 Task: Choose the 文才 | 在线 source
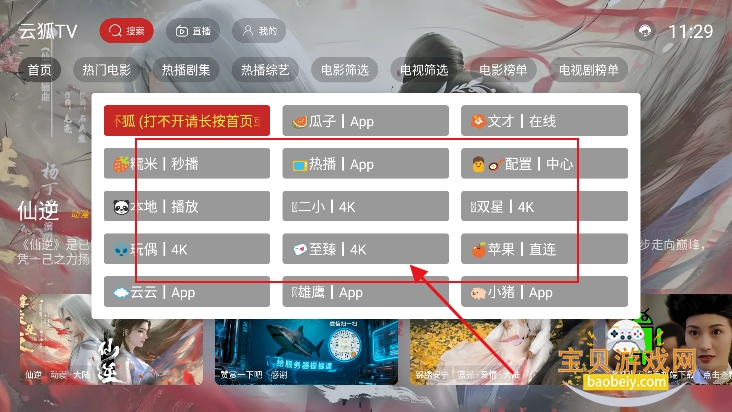click(544, 121)
